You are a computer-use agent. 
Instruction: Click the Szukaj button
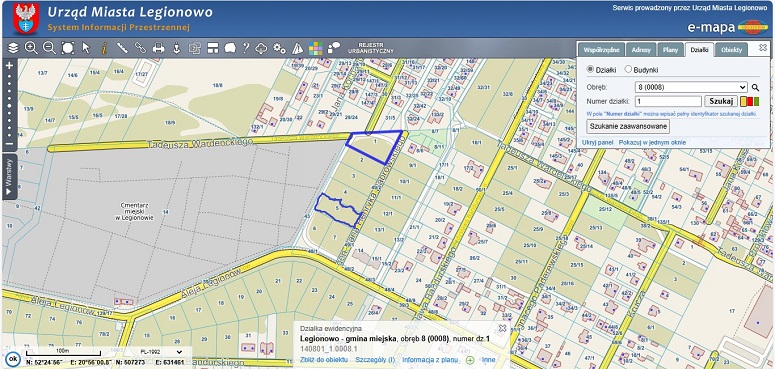721,101
